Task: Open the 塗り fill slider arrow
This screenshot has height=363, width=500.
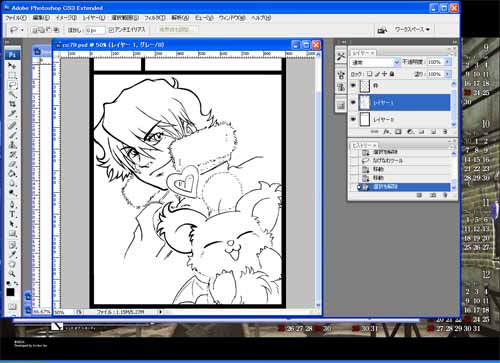Action: click(448, 74)
